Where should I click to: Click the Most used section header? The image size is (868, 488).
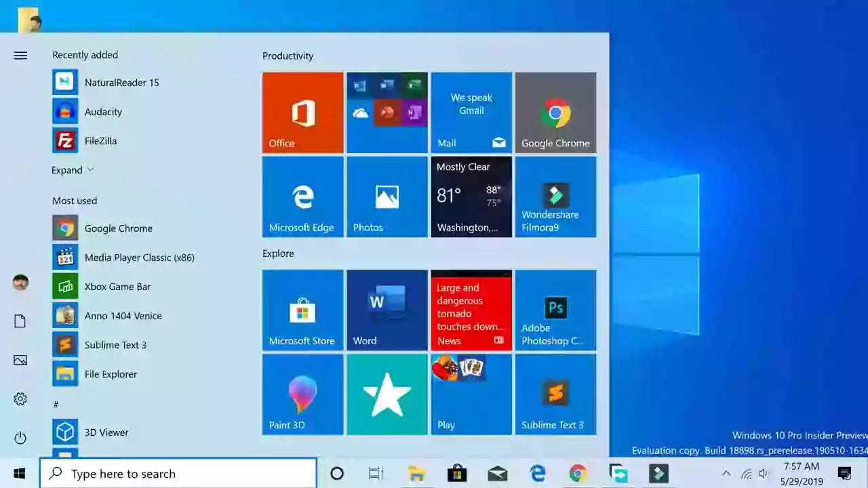click(x=75, y=201)
